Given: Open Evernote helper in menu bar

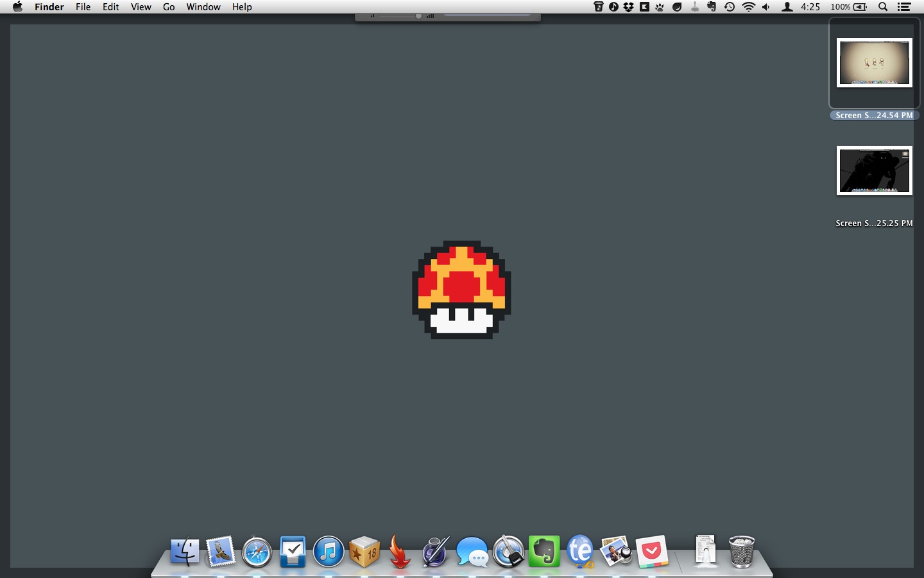Looking at the screenshot, I should pos(712,7).
